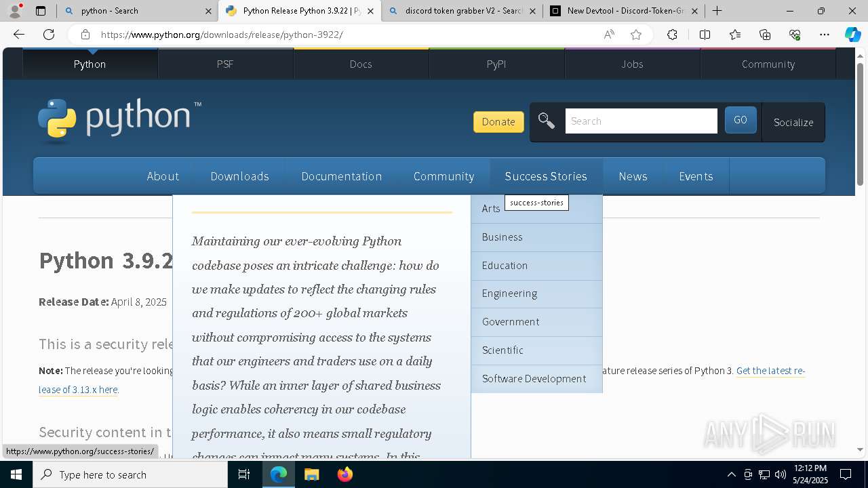Select Engineering in Success Stories submenu

pos(536,293)
